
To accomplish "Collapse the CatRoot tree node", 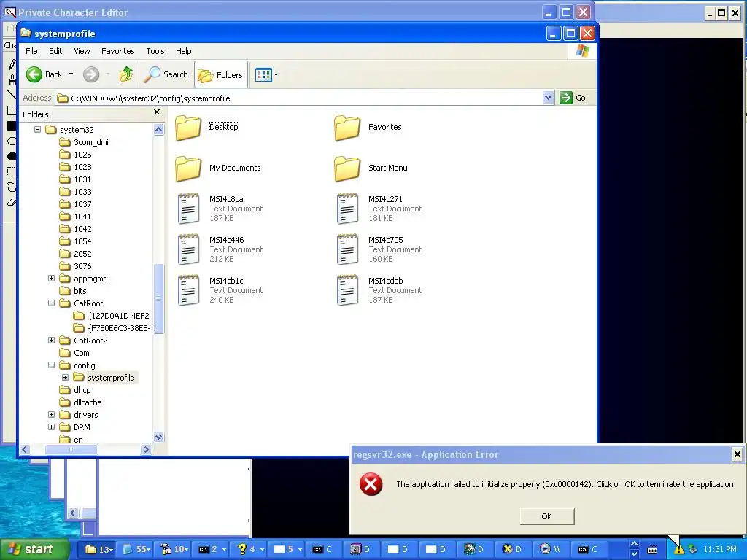I will (52, 303).
